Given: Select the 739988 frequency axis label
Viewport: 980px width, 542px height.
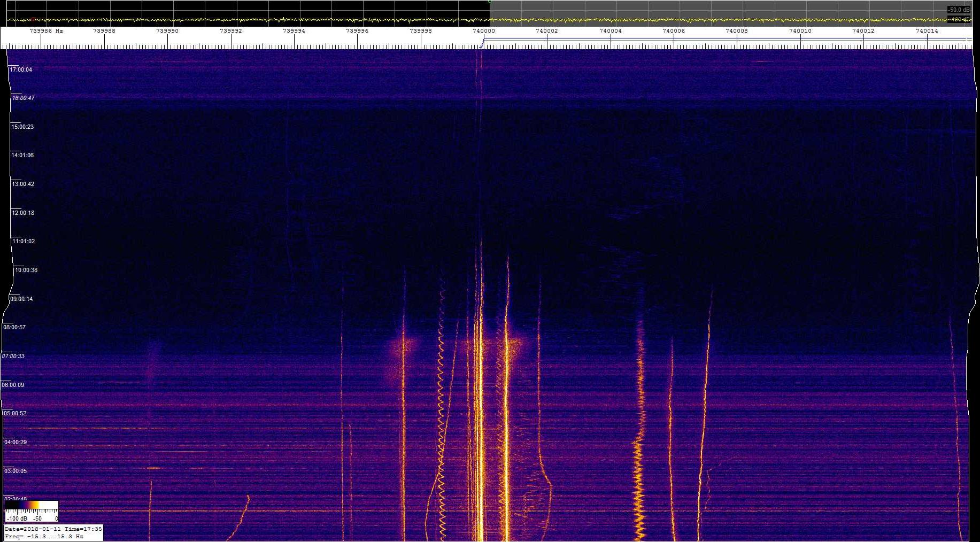Looking at the screenshot, I should coord(104,31).
